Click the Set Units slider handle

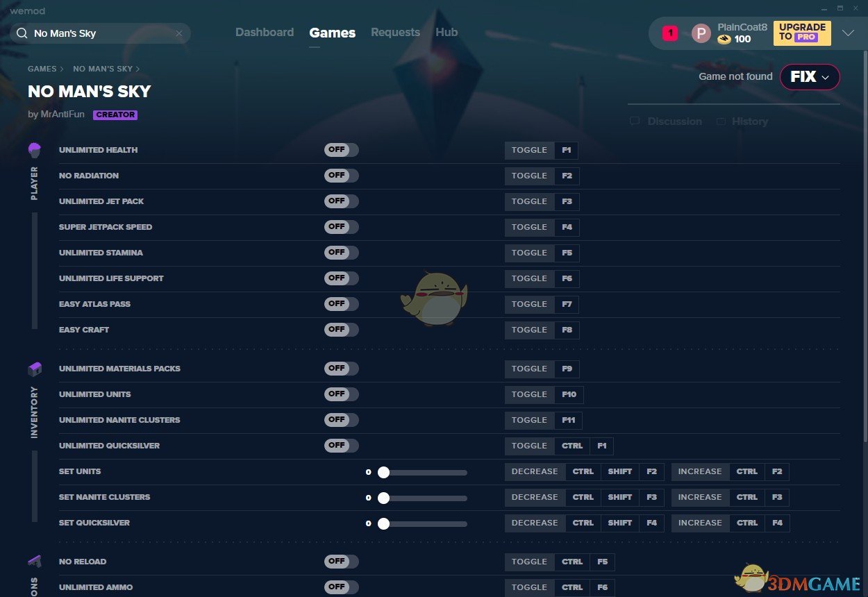383,472
